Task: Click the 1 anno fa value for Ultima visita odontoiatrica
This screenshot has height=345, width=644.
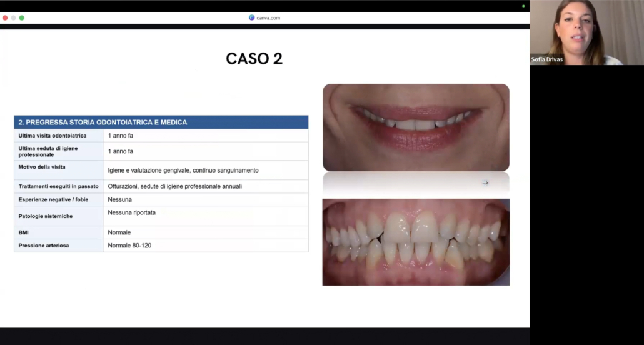Action: [120, 136]
